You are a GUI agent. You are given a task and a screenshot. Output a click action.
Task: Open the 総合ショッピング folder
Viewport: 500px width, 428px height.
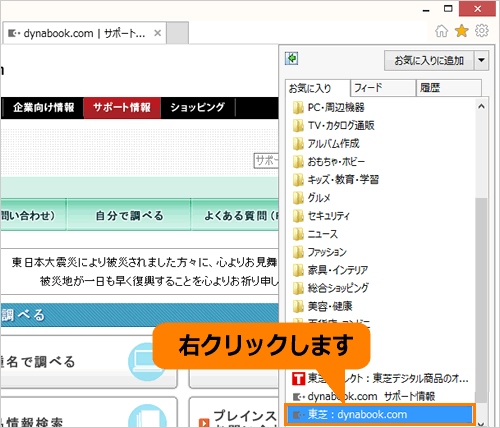(331, 288)
